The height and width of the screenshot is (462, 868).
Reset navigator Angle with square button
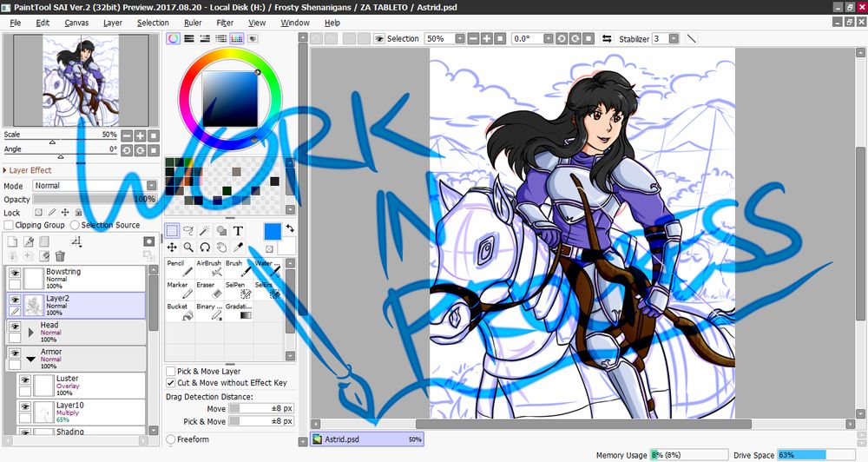pyautogui.click(x=154, y=150)
